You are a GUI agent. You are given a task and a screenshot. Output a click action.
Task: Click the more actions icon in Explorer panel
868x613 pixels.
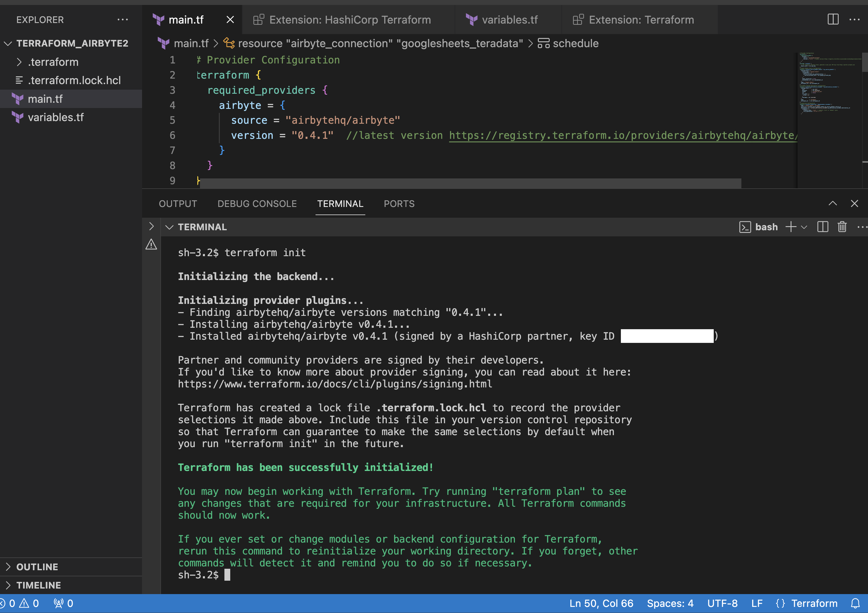point(123,19)
